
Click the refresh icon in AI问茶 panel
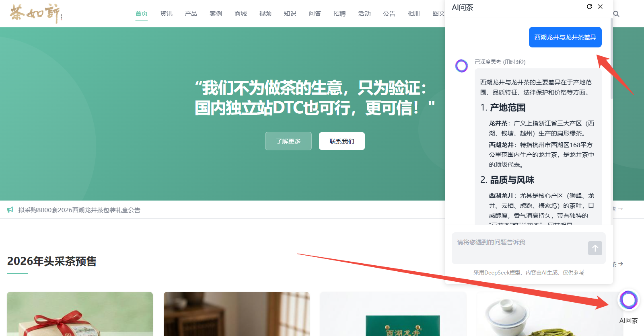tap(589, 7)
